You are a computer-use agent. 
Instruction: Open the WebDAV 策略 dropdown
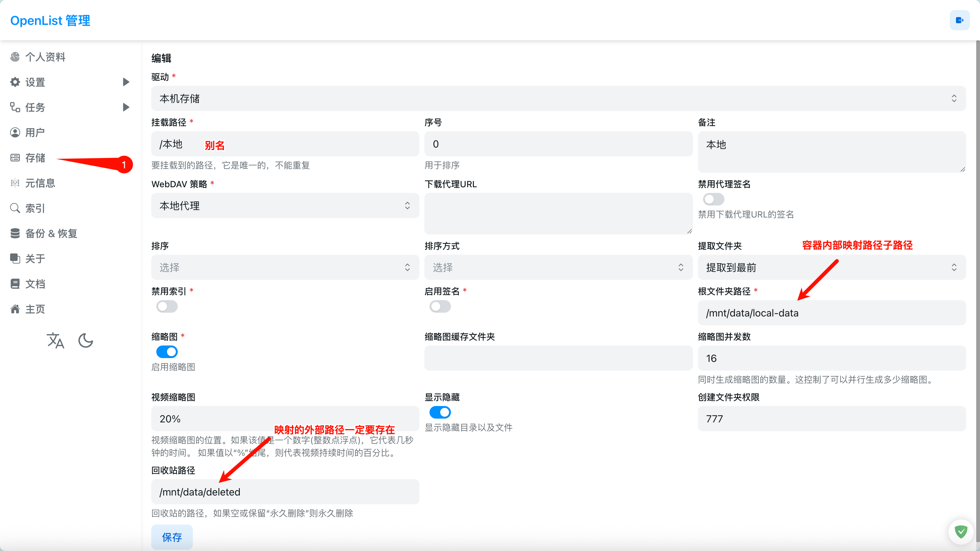[285, 206]
